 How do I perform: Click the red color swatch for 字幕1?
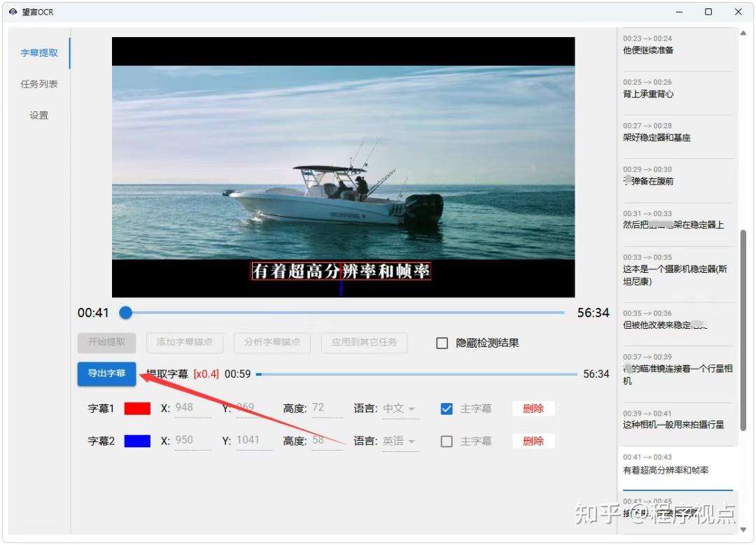(137, 409)
